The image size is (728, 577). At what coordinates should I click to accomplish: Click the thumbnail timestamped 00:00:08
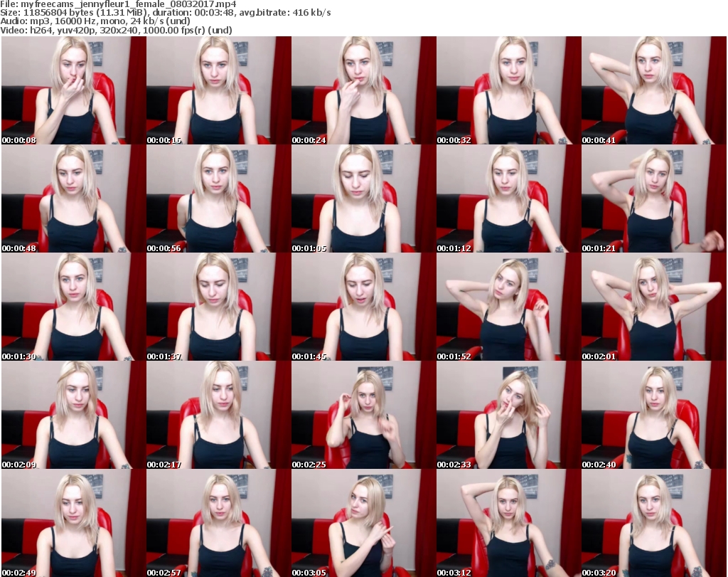pyautogui.click(x=74, y=90)
